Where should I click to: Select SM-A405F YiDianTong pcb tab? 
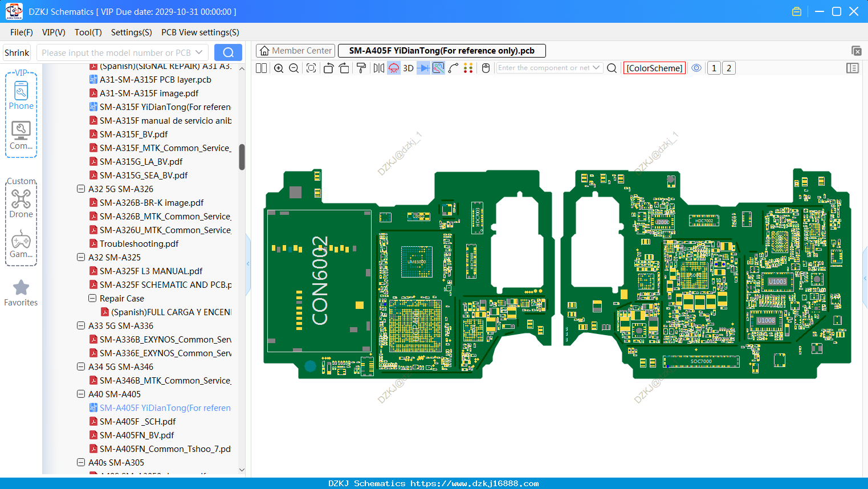pos(442,51)
